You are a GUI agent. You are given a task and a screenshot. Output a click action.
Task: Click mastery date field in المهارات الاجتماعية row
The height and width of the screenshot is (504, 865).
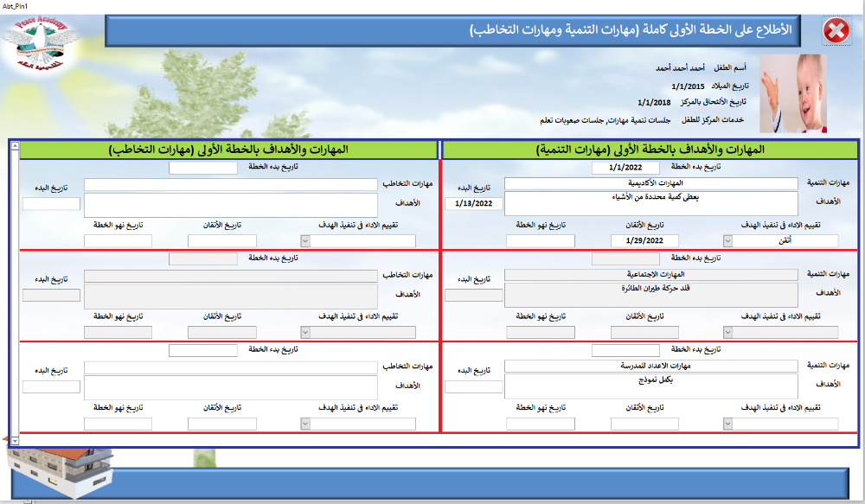click(x=644, y=333)
